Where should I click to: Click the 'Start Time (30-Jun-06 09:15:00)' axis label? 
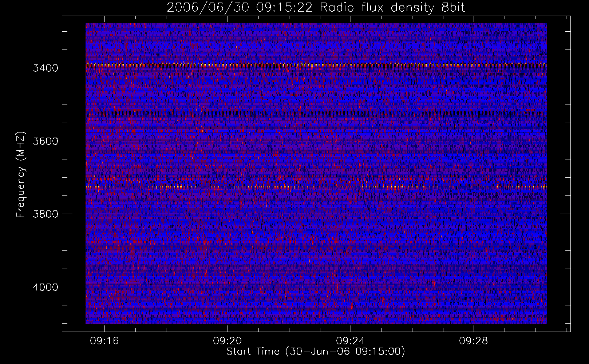316,352
